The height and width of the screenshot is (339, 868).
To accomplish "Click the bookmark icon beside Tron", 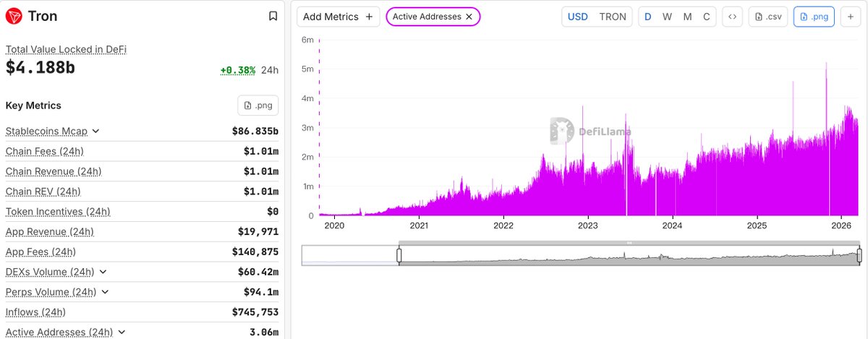I will pyautogui.click(x=273, y=16).
